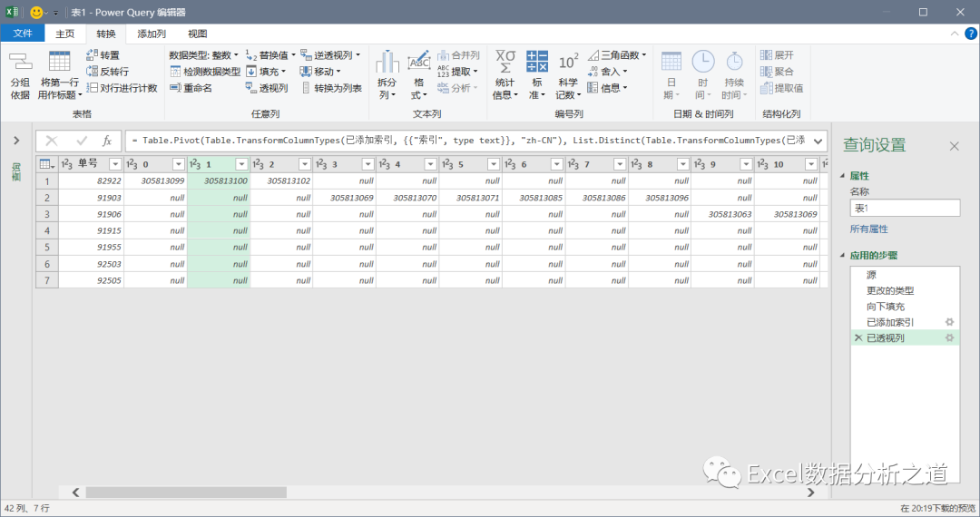Click 检测数据类型 icon
Screen dimensions: 980x517
pyautogui.click(x=176, y=71)
